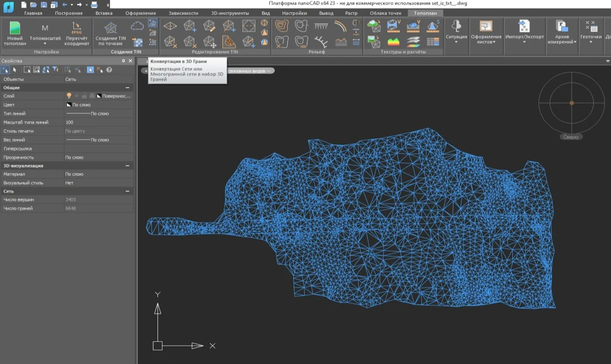Toggle the layer lightbulb visibility icon
611x364 pixels.
pos(69,96)
